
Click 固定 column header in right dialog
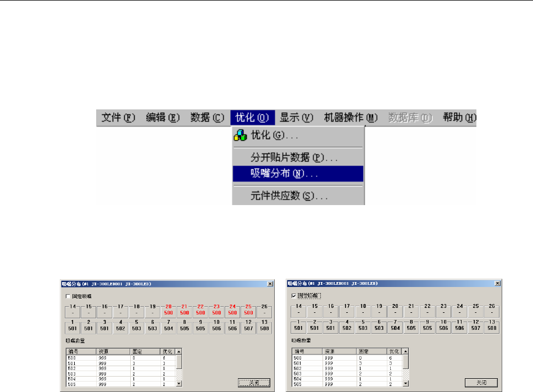(371, 351)
